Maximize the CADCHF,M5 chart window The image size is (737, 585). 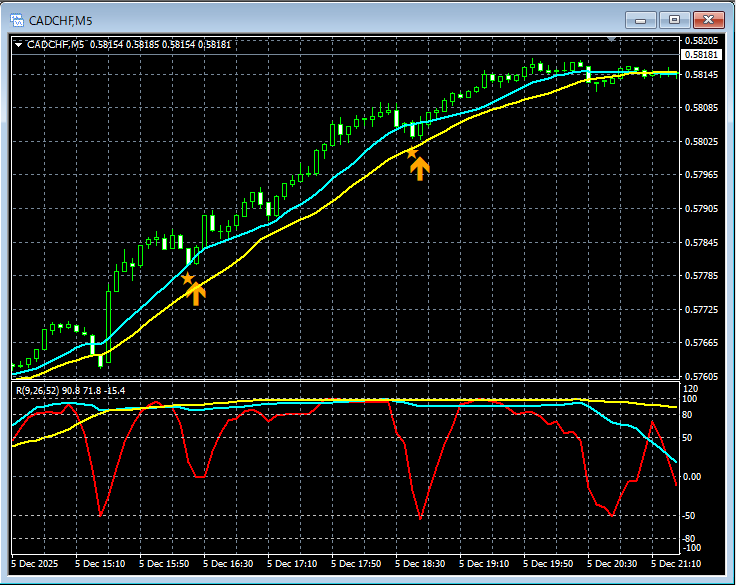pos(674,19)
